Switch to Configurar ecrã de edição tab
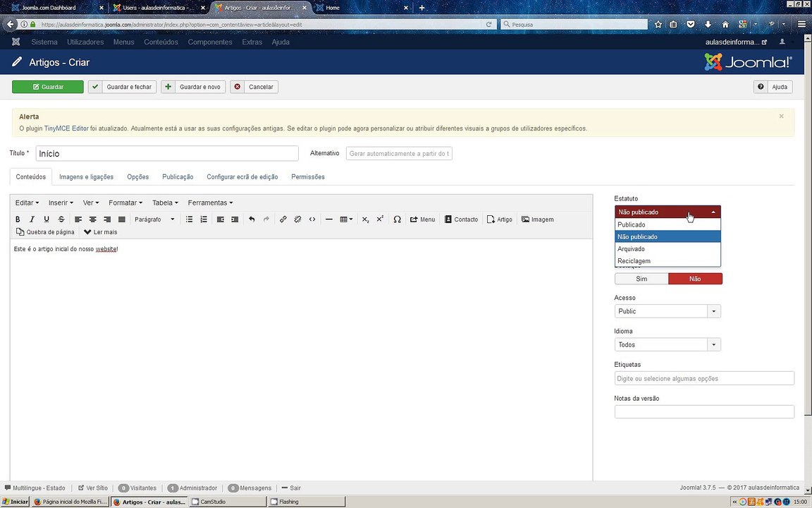This screenshot has width=812, height=508. pyautogui.click(x=242, y=177)
